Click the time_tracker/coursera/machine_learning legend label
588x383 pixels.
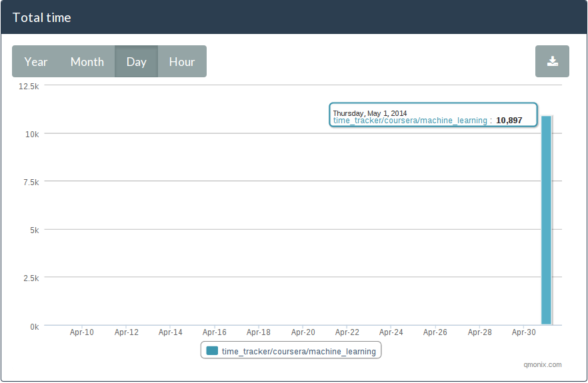[x=299, y=352]
